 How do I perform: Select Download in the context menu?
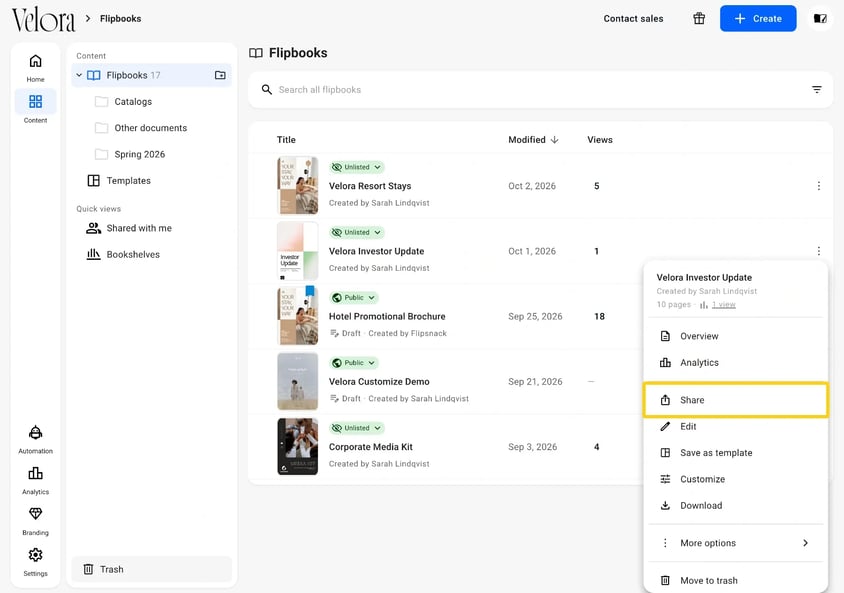point(735,505)
